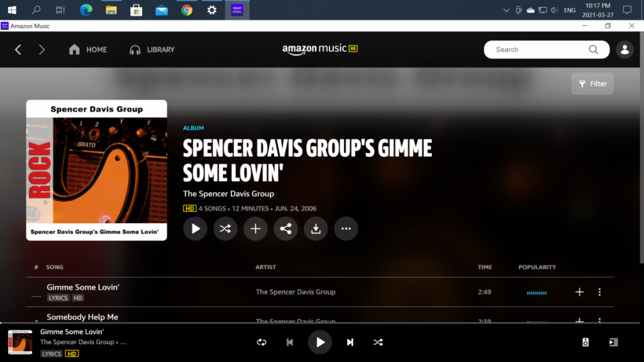Image resolution: width=644 pixels, height=362 pixels.
Task: Open the album more options menu
Action: 346,229
